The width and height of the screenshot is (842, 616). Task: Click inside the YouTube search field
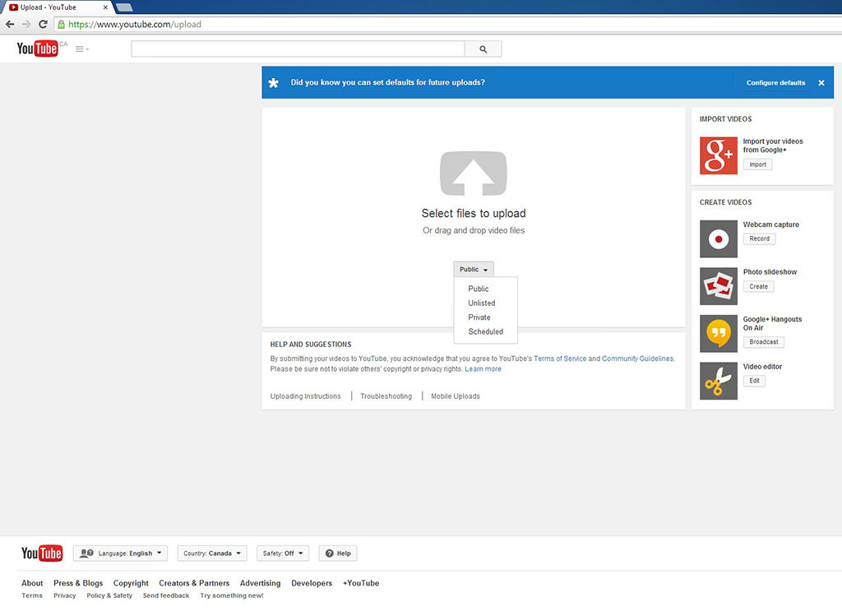tap(298, 49)
